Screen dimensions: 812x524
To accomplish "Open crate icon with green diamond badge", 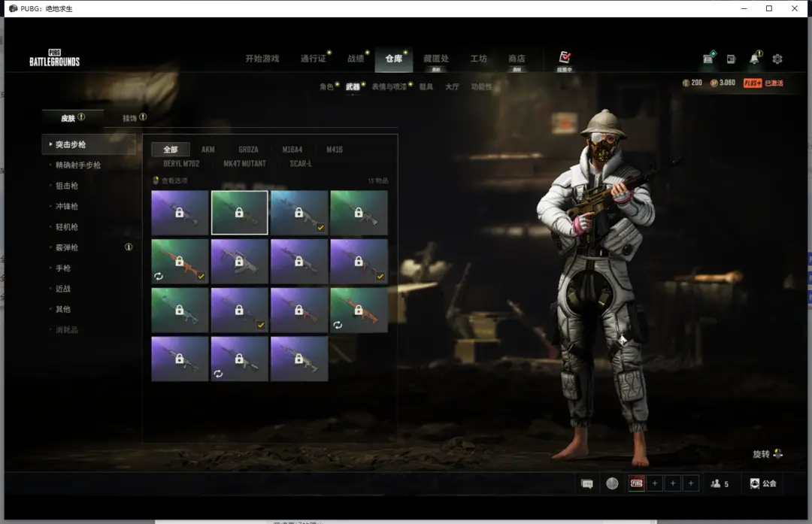I will [708, 59].
